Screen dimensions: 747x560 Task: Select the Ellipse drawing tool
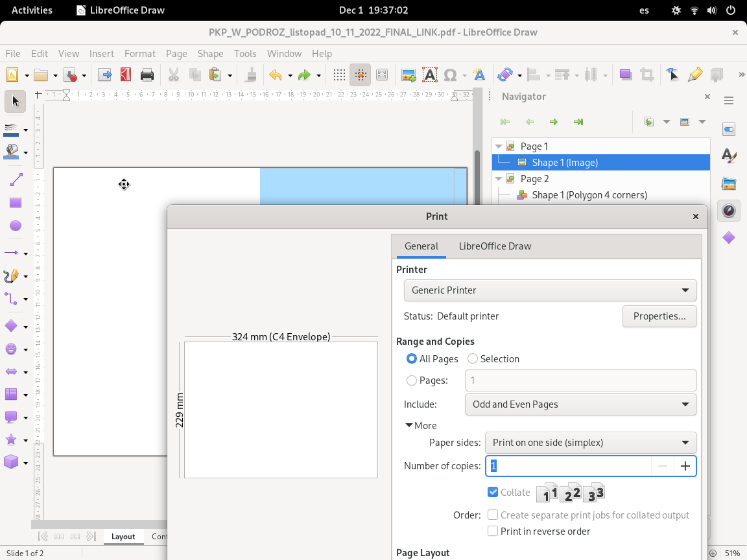click(16, 226)
